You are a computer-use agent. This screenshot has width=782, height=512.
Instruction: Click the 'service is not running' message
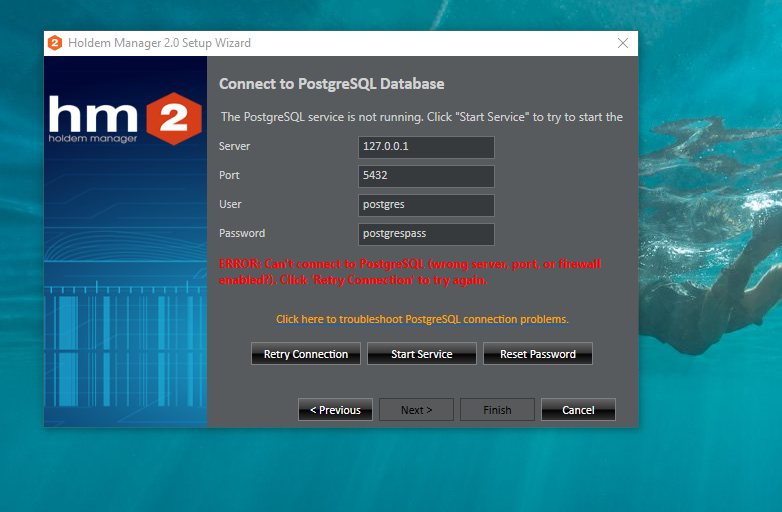pos(422,117)
